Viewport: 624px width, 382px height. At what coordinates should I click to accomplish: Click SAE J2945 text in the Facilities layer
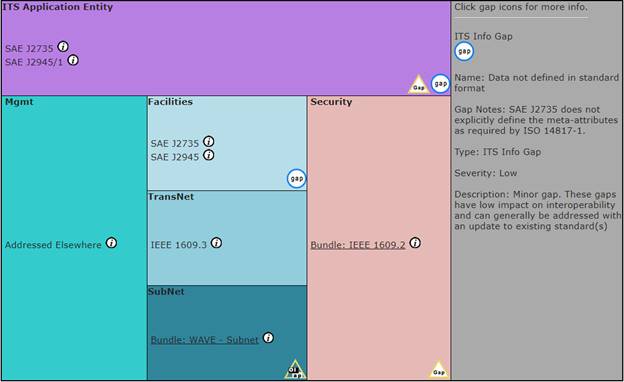(x=175, y=157)
